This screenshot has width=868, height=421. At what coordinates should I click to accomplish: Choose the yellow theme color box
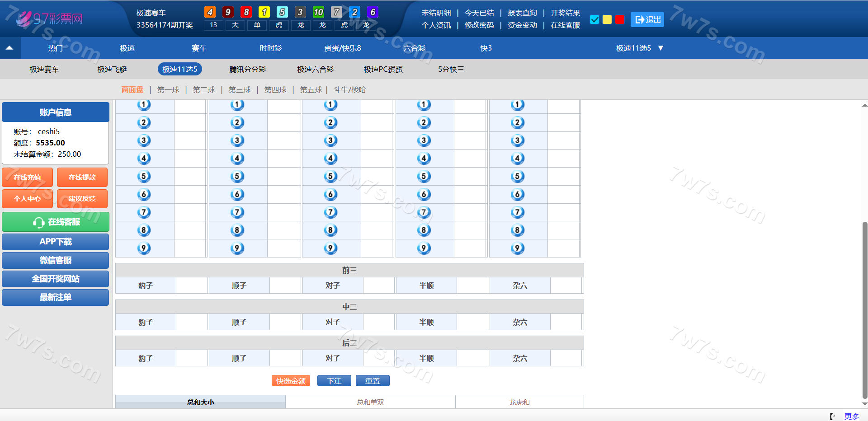tap(607, 19)
